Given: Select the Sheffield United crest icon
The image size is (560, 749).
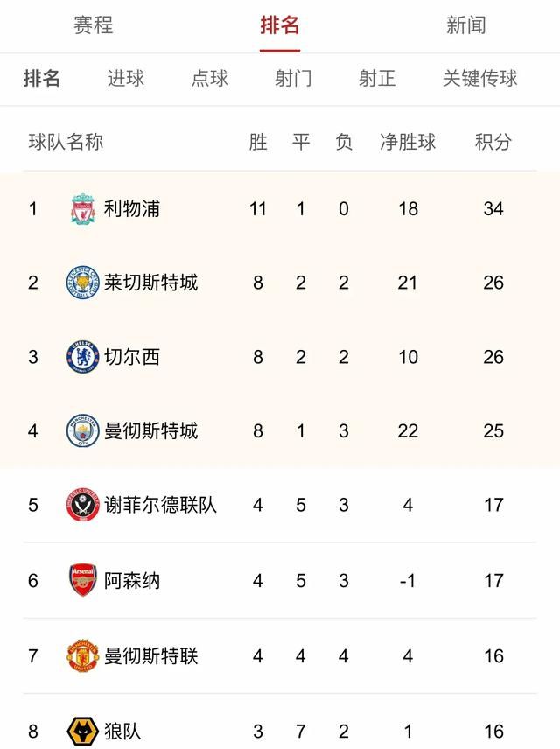Looking at the screenshot, I should click(83, 505).
